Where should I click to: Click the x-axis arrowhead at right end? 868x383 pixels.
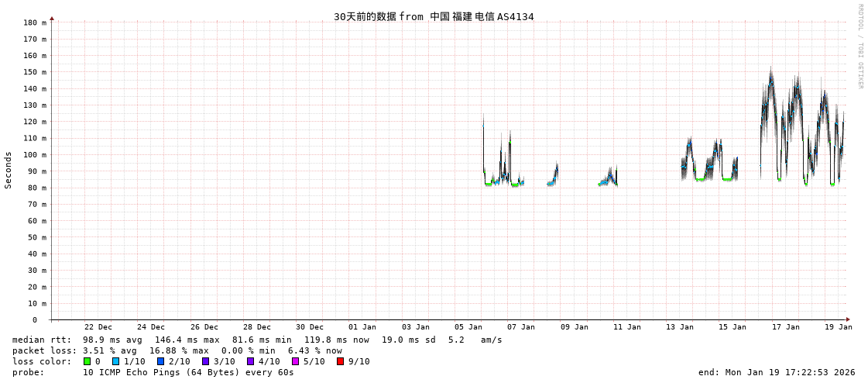pos(848,319)
